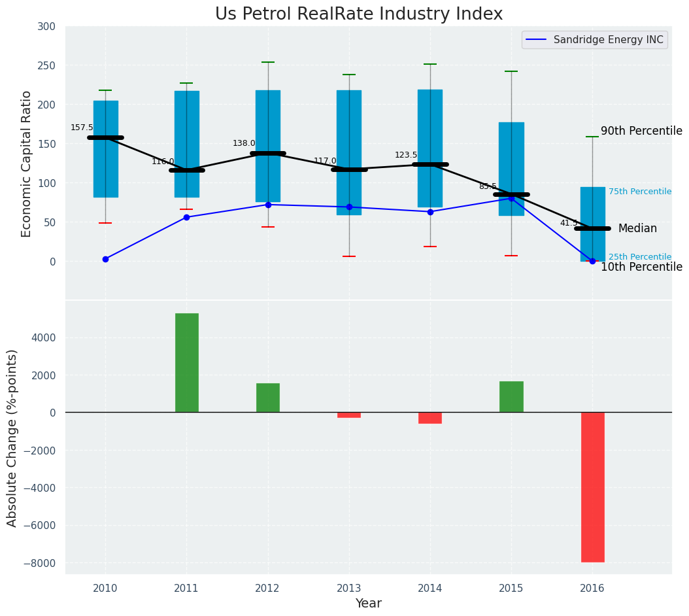Click the tall green 2011 change bar
This screenshot has width=689, height=616.
tap(186, 363)
